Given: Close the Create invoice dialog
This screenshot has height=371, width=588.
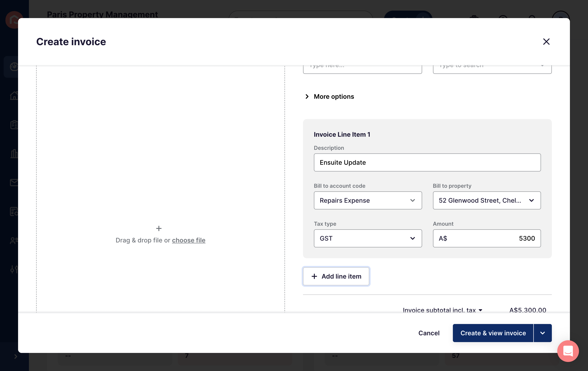Looking at the screenshot, I should coord(546,42).
